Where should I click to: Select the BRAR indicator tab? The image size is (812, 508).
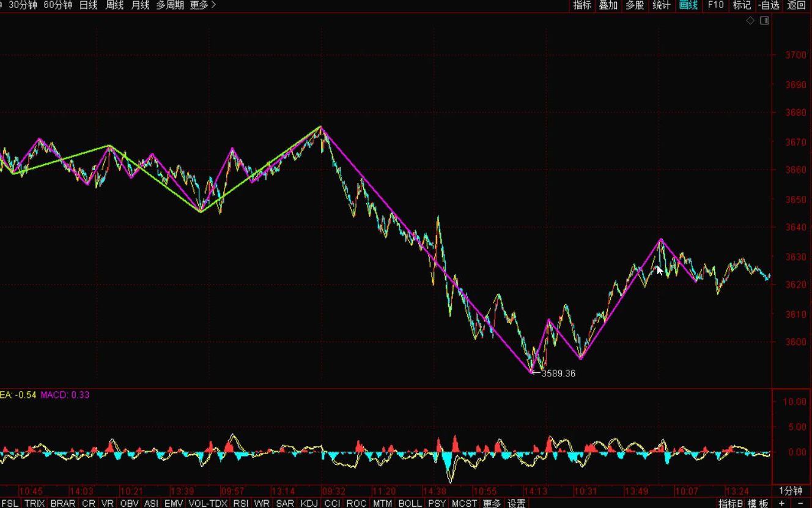pos(63,503)
